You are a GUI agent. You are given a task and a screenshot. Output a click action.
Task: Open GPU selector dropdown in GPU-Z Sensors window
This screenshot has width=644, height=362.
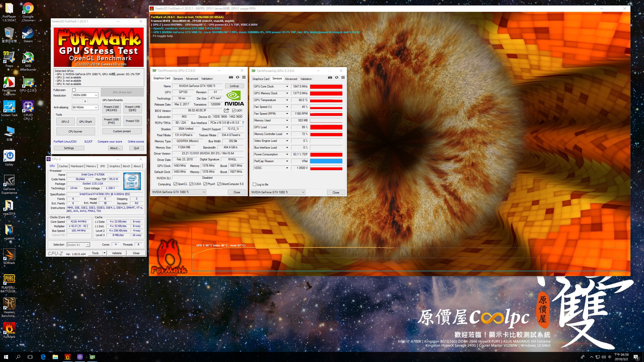pos(278,192)
